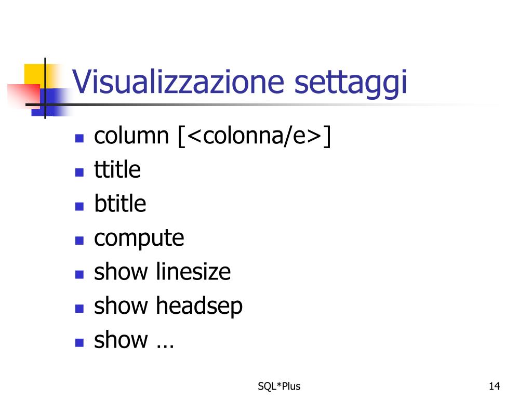Select the 'compute' text line

(x=139, y=239)
